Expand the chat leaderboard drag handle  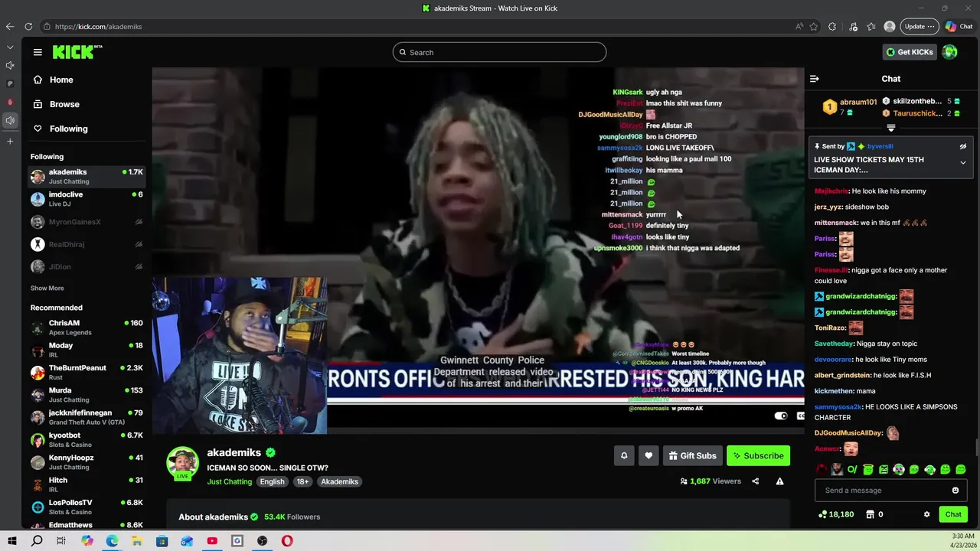pos(890,128)
